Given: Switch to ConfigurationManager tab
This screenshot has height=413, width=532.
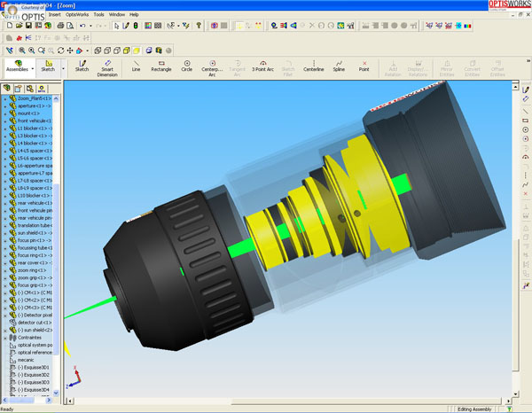Looking at the screenshot, I should (x=30, y=89).
